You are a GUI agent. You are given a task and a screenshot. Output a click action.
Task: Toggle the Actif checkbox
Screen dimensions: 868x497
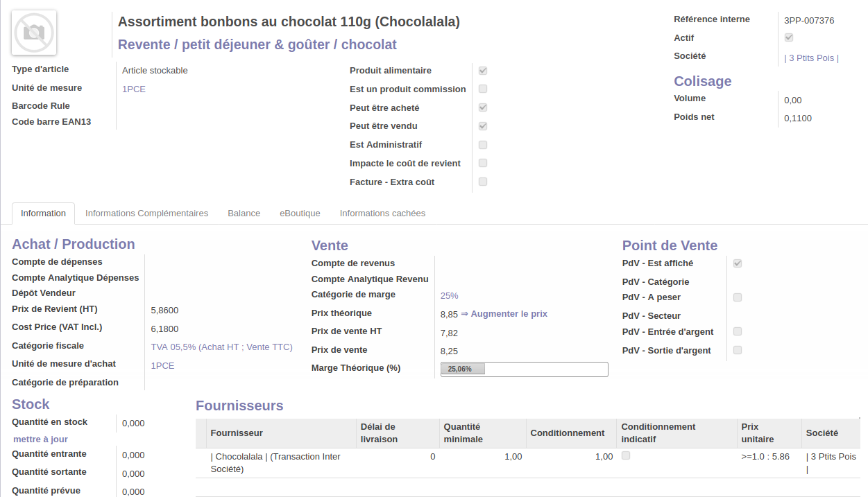789,37
